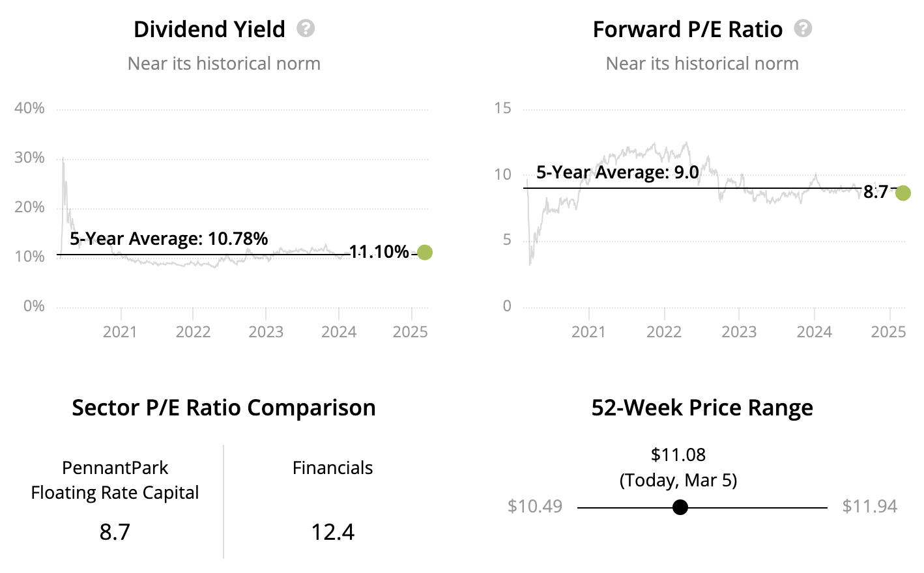Click the $11.94 52-week high value

pyautogui.click(x=869, y=507)
